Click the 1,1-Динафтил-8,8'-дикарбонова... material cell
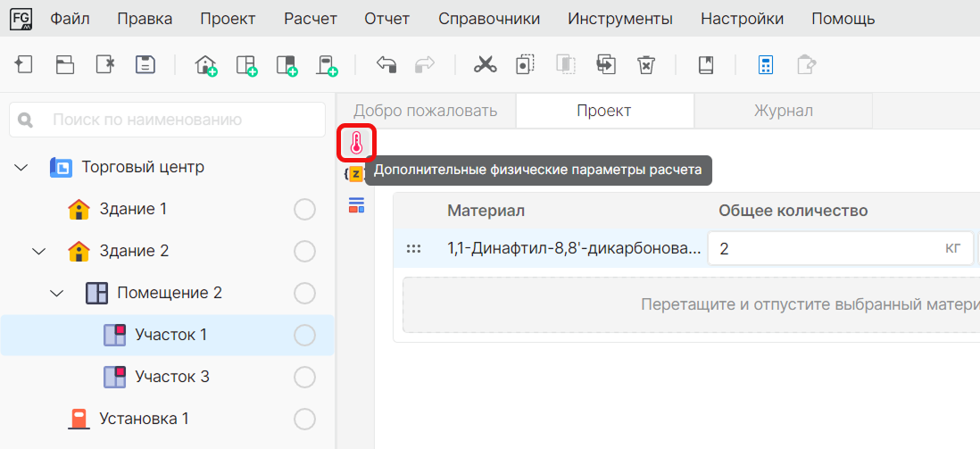980x449 pixels. coord(575,249)
